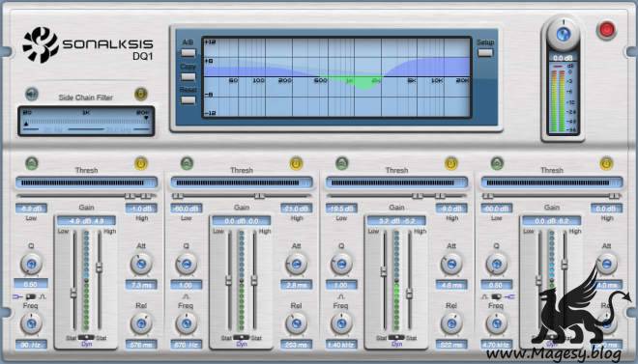
Task: Toggle the 1.40 kHz band yellow power button
Action: [x=450, y=163]
